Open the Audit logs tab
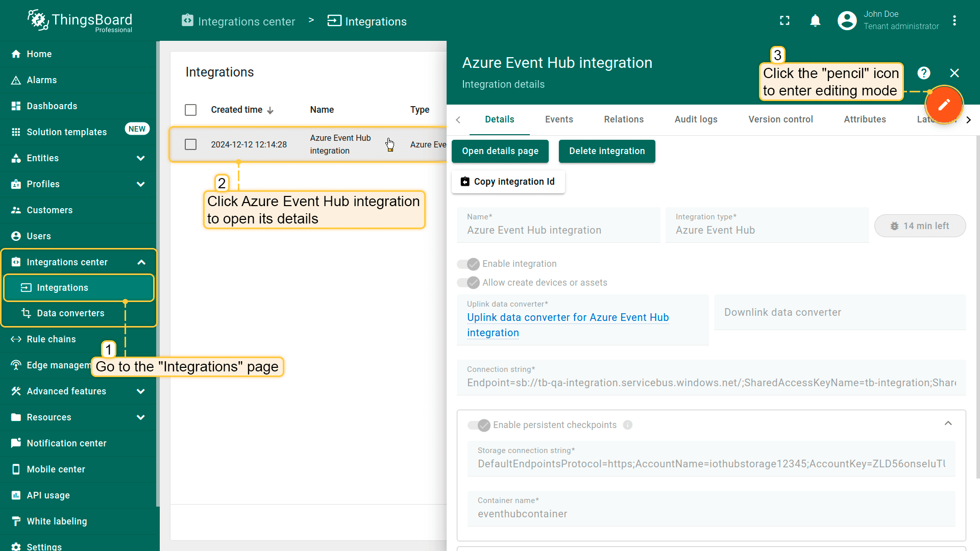 (x=696, y=119)
